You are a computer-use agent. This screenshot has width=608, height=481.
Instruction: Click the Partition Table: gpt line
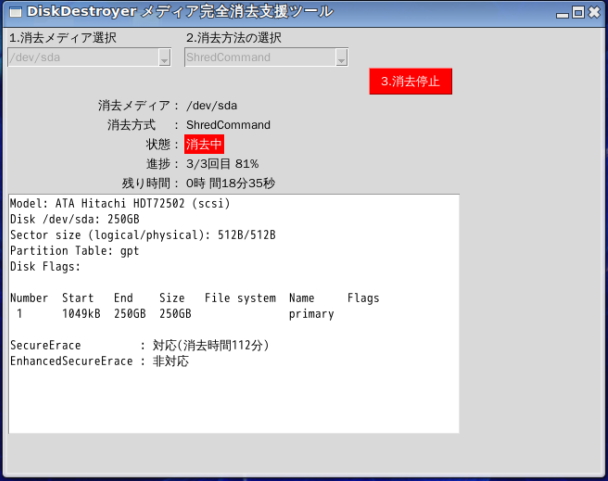[x=74, y=251]
